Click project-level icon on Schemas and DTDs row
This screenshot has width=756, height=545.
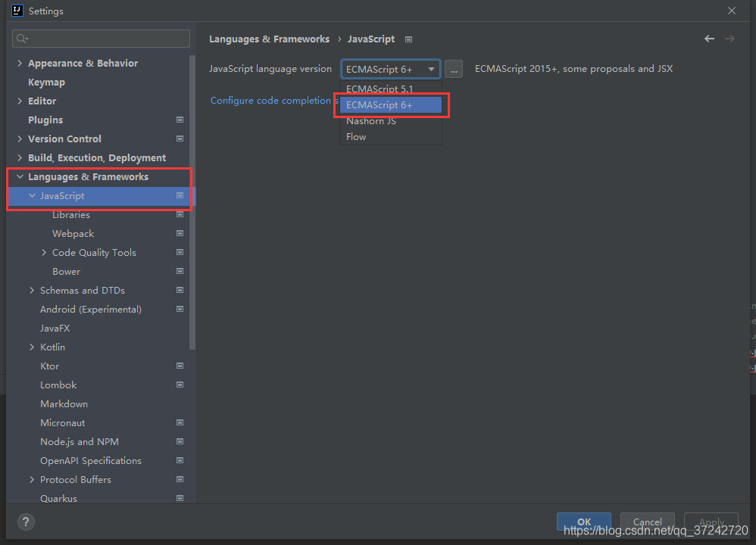pyautogui.click(x=180, y=290)
